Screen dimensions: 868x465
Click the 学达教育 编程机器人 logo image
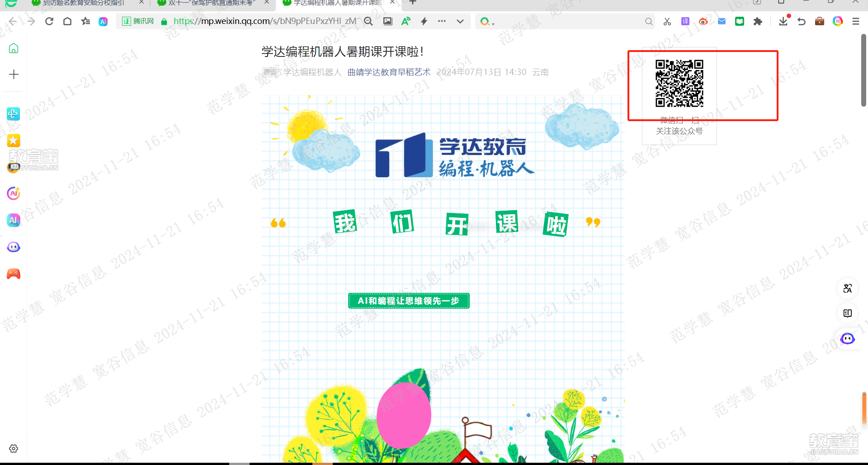click(x=454, y=155)
